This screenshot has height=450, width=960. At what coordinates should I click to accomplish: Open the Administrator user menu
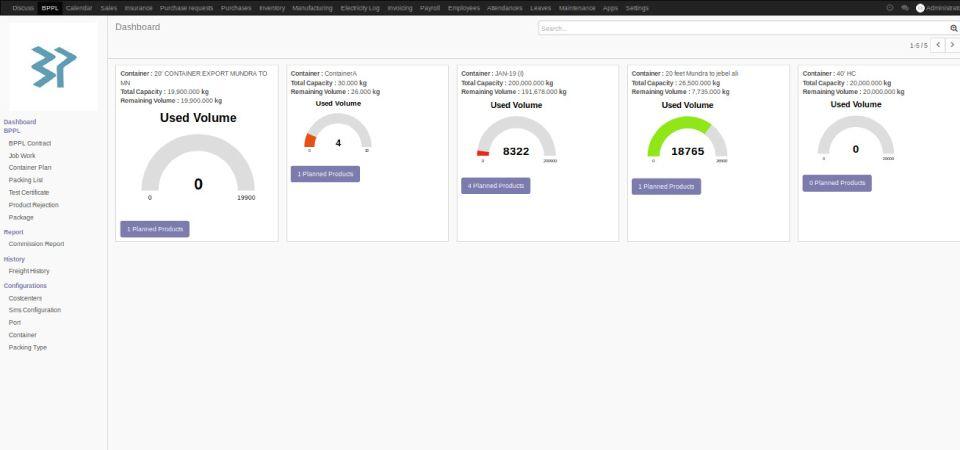[x=940, y=8]
